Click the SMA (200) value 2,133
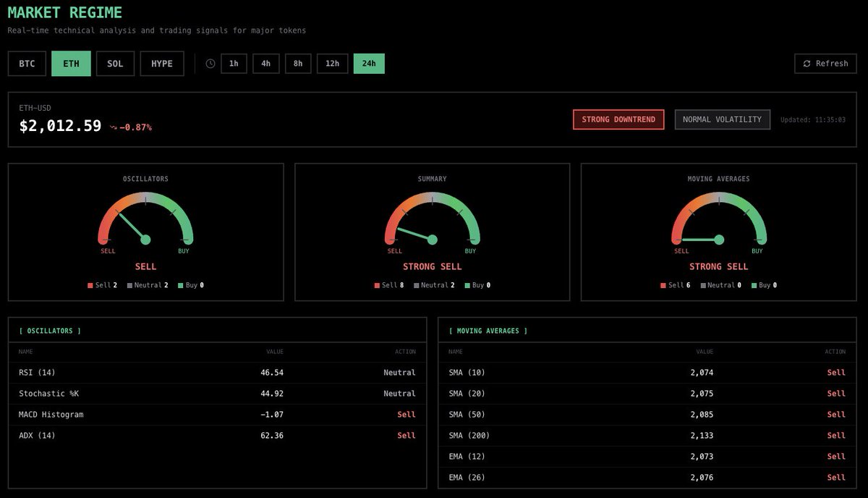Viewport: 868px width, 498px height. point(702,436)
